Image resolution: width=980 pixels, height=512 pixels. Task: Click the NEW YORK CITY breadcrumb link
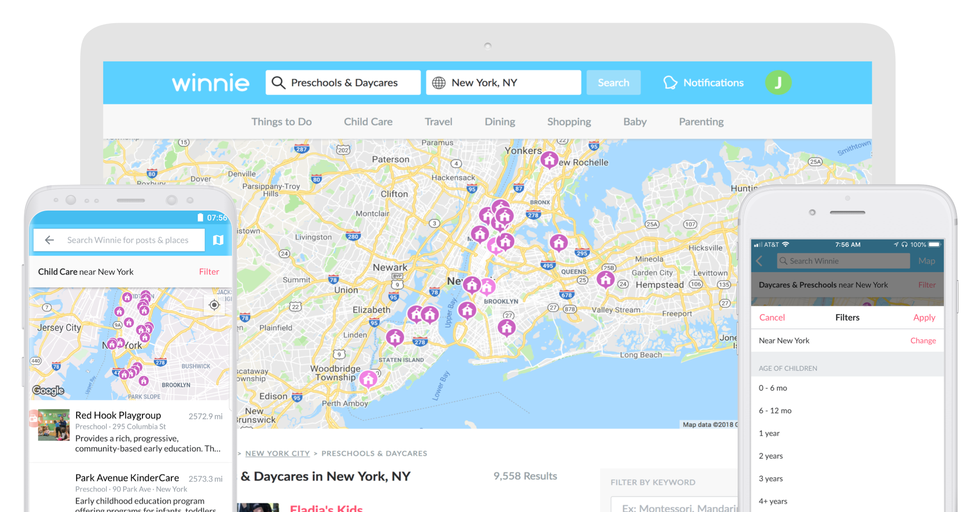277,453
